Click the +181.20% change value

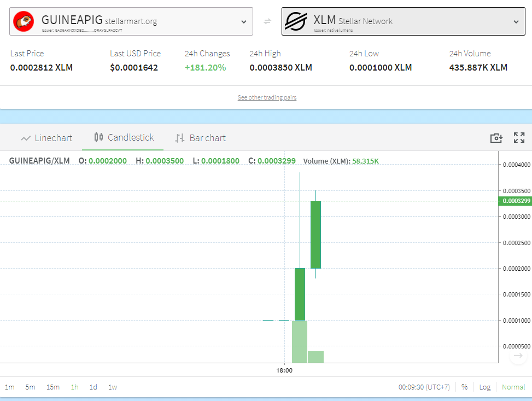pos(205,68)
